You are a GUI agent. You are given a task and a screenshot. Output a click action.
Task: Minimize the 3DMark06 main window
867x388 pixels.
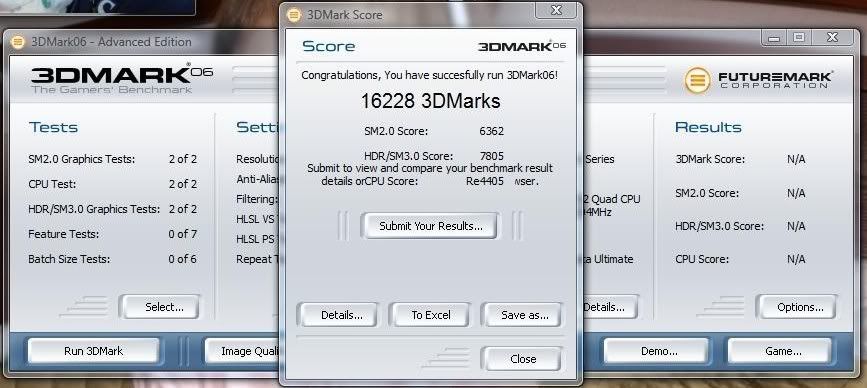click(x=774, y=38)
